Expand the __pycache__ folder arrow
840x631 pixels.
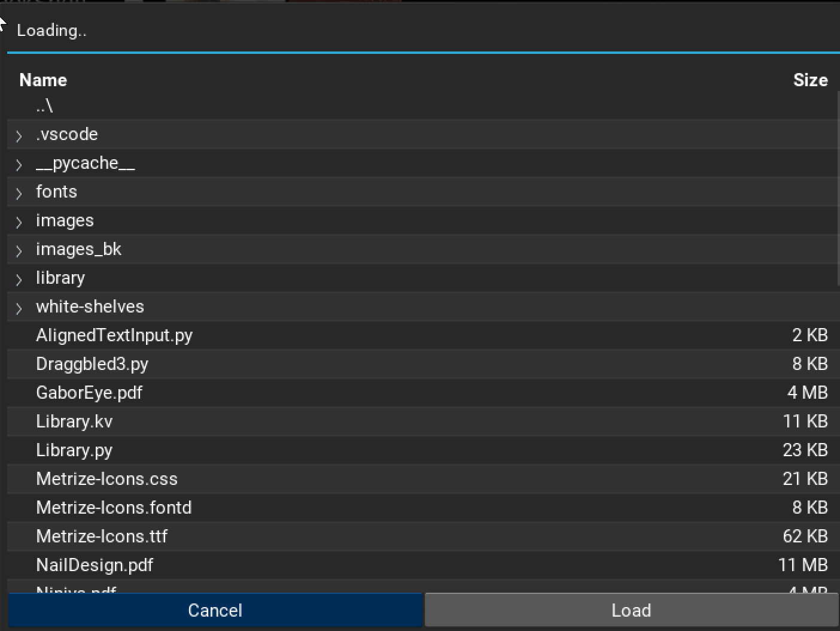pyautogui.click(x=19, y=165)
